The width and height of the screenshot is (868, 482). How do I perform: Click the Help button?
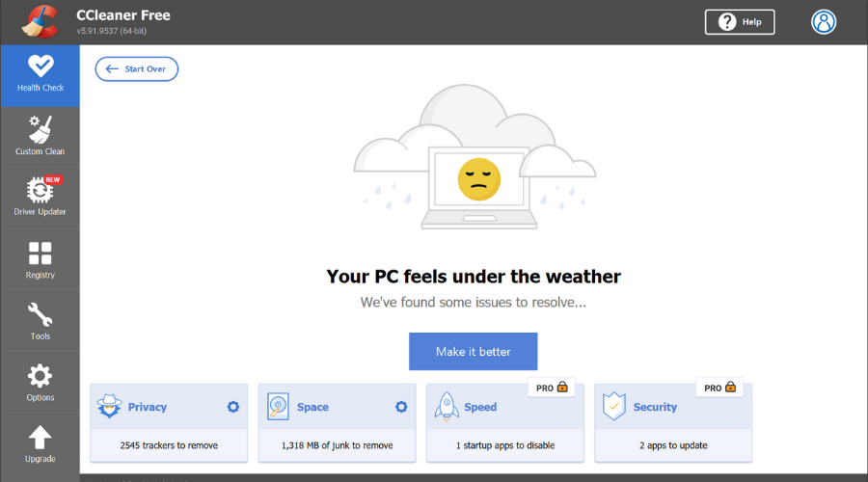(740, 22)
